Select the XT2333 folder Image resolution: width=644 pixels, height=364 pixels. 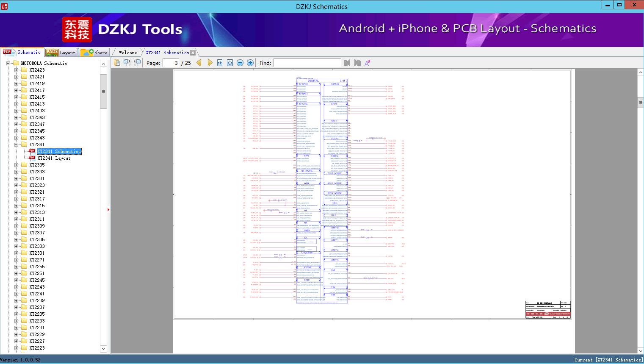37,172
